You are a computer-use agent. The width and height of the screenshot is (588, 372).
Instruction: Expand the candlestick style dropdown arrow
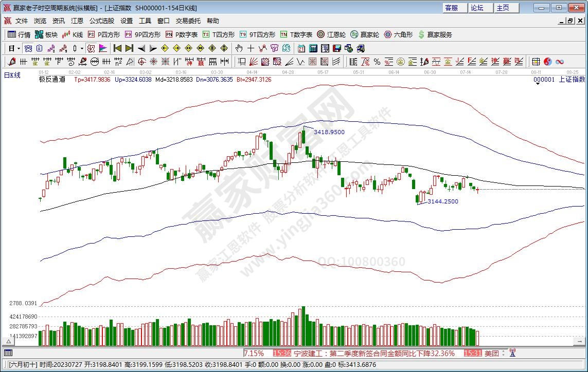tap(82, 48)
